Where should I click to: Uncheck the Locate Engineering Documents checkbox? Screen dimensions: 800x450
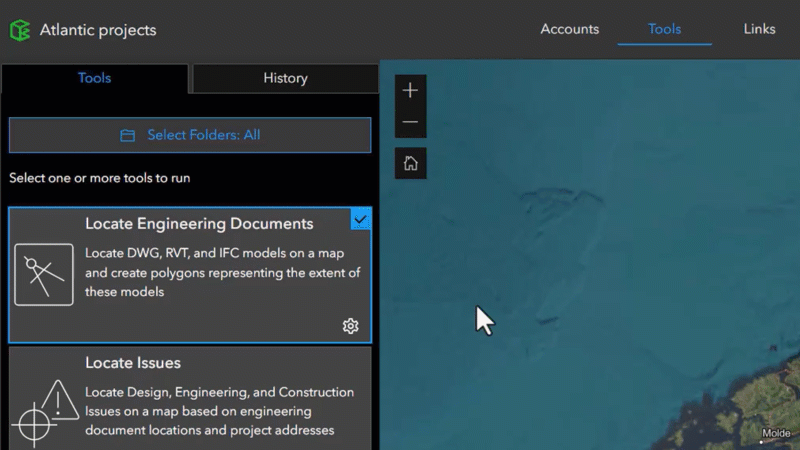tap(360, 219)
